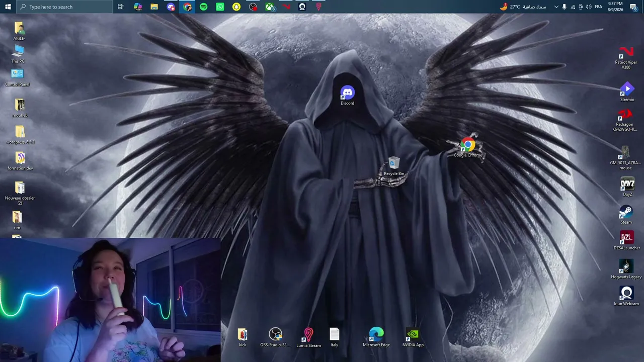
Task: Select the kick desktop icon
Action: [x=243, y=337]
